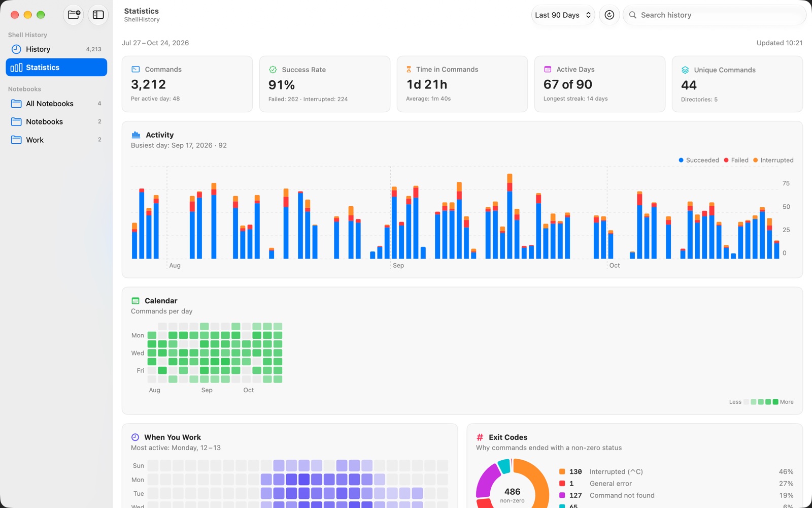Click the Command not found row label
812x508 pixels.
[x=622, y=495]
